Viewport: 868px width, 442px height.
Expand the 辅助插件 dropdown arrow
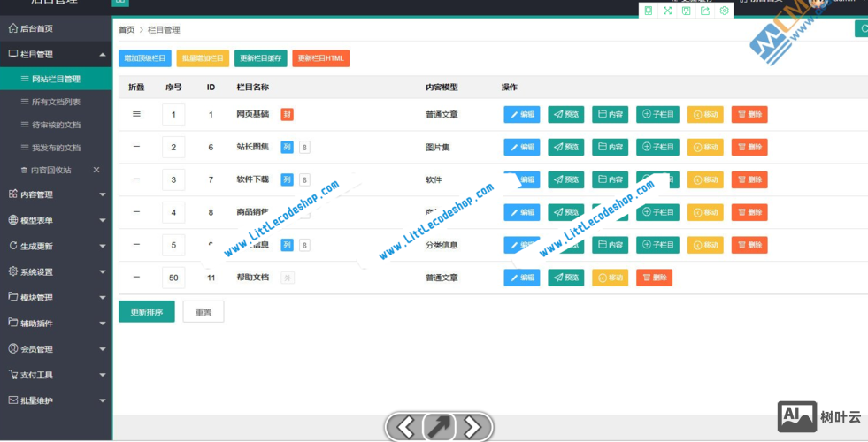tap(103, 323)
